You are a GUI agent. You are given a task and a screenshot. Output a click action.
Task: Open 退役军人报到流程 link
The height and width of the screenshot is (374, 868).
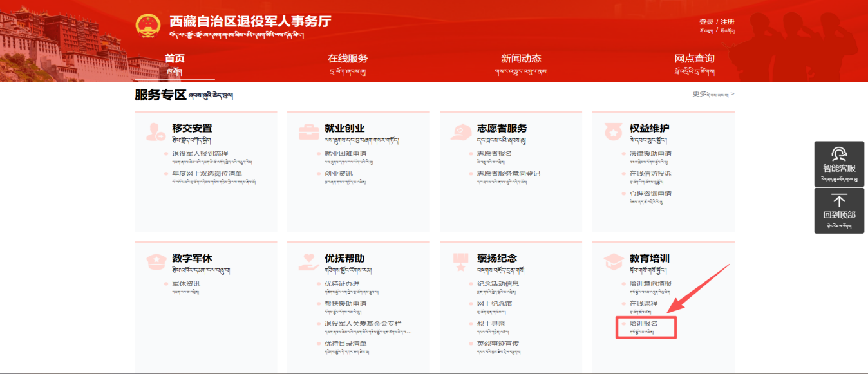200,154
